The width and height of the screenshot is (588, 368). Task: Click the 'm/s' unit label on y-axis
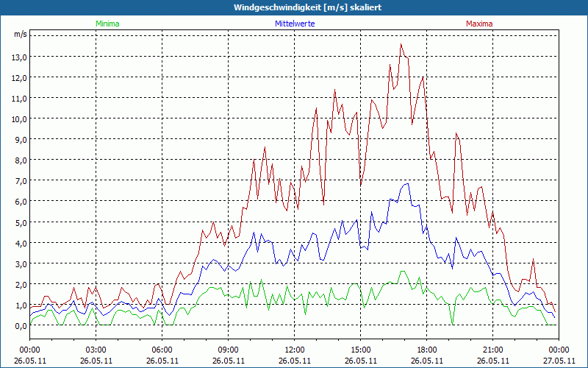coord(21,34)
